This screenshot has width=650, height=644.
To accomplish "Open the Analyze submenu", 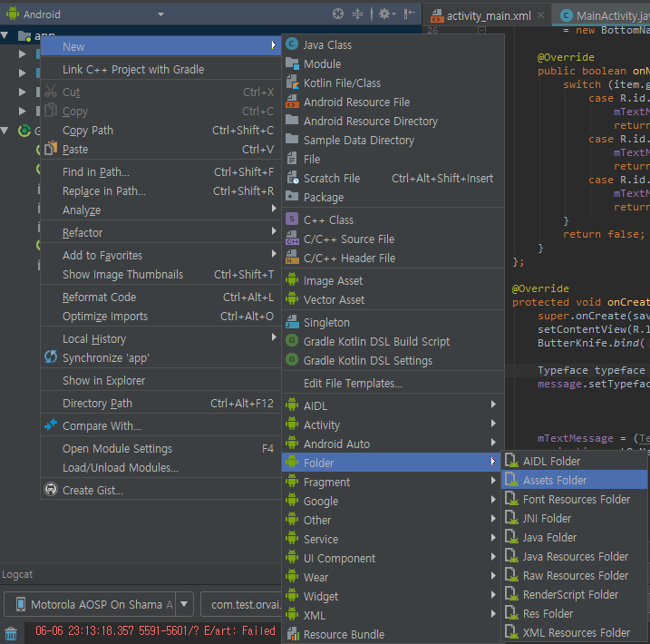I will pos(160,210).
